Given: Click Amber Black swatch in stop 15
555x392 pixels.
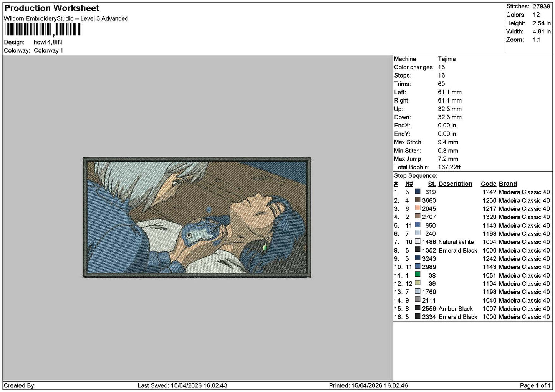Looking at the screenshot, I should point(417,308).
